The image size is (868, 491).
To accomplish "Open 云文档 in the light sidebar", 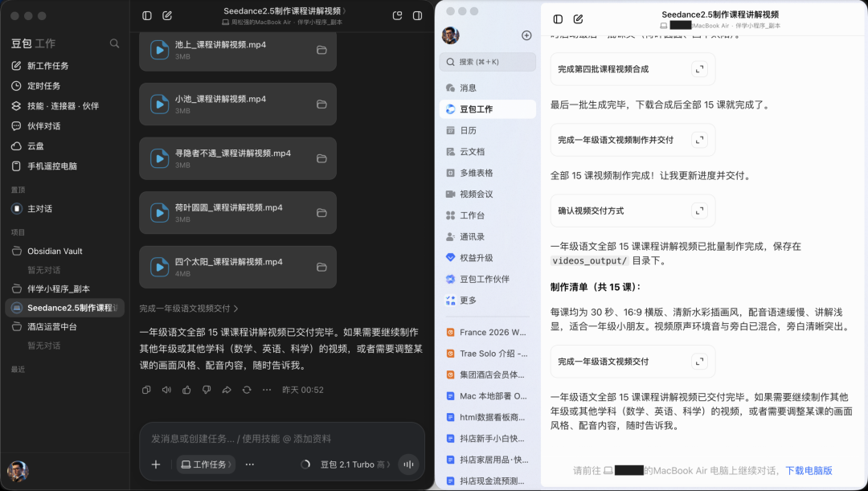I will pos(488,151).
